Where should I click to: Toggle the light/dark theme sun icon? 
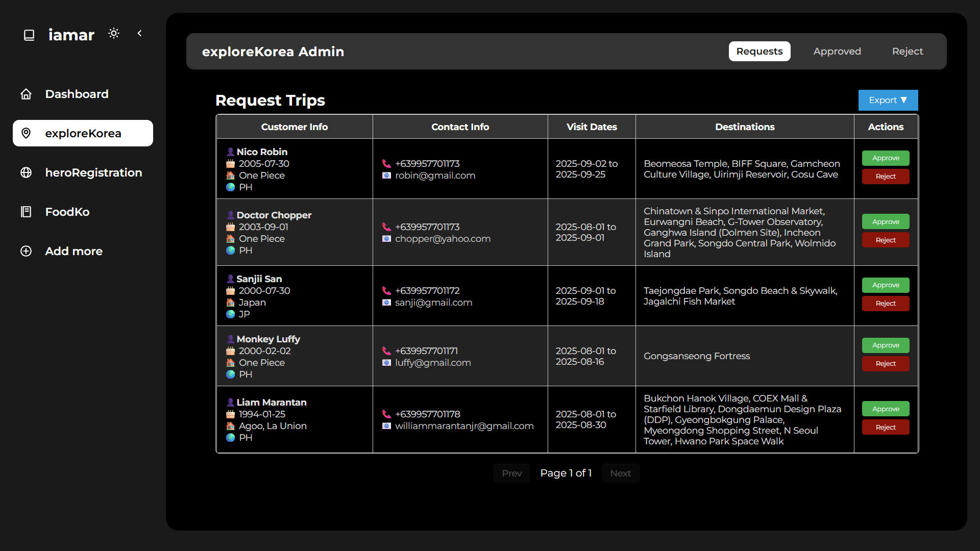pos(114,34)
